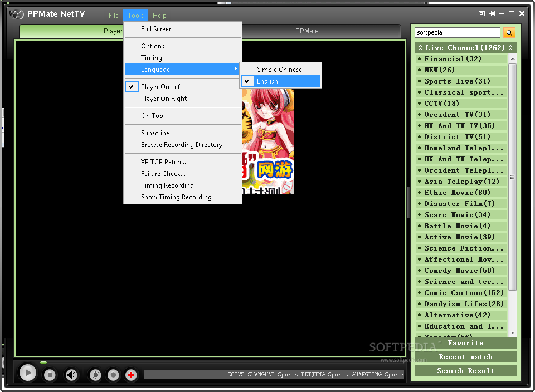Select Battle Movie(4) category

461,226
